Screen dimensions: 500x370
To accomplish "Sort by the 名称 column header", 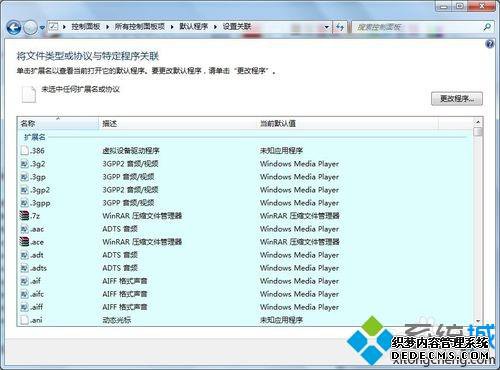I will (58, 123).
